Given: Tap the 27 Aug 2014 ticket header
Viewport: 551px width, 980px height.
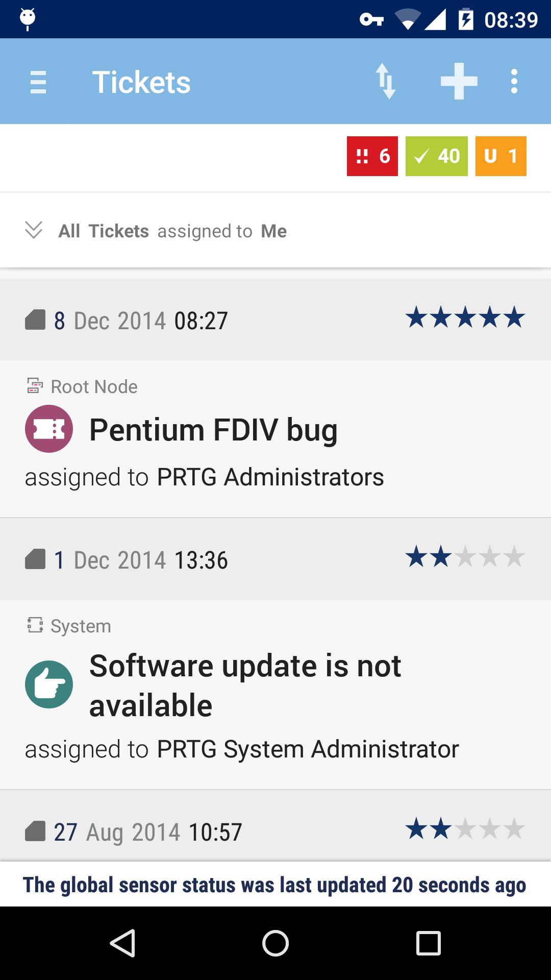Looking at the screenshot, I should tap(148, 832).
